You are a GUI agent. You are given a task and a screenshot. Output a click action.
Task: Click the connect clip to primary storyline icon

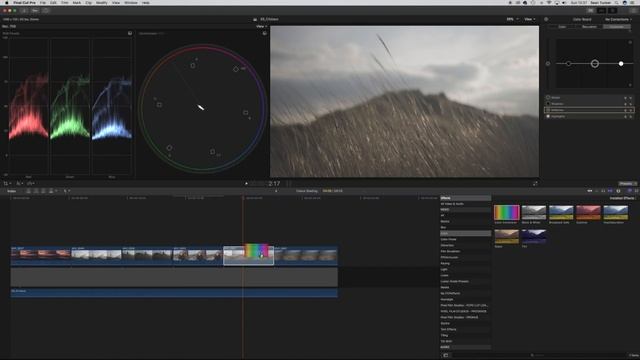(29, 191)
